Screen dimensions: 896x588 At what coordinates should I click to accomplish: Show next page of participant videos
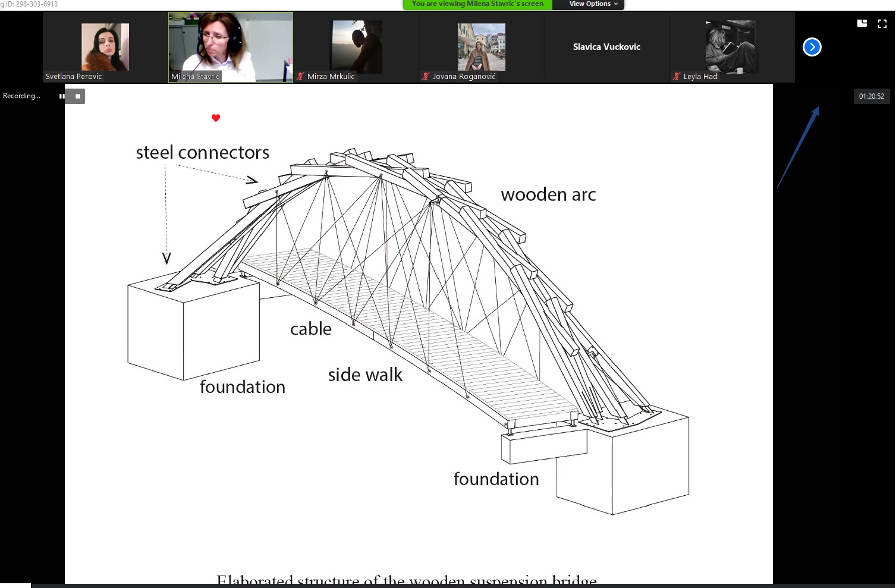coord(812,47)
